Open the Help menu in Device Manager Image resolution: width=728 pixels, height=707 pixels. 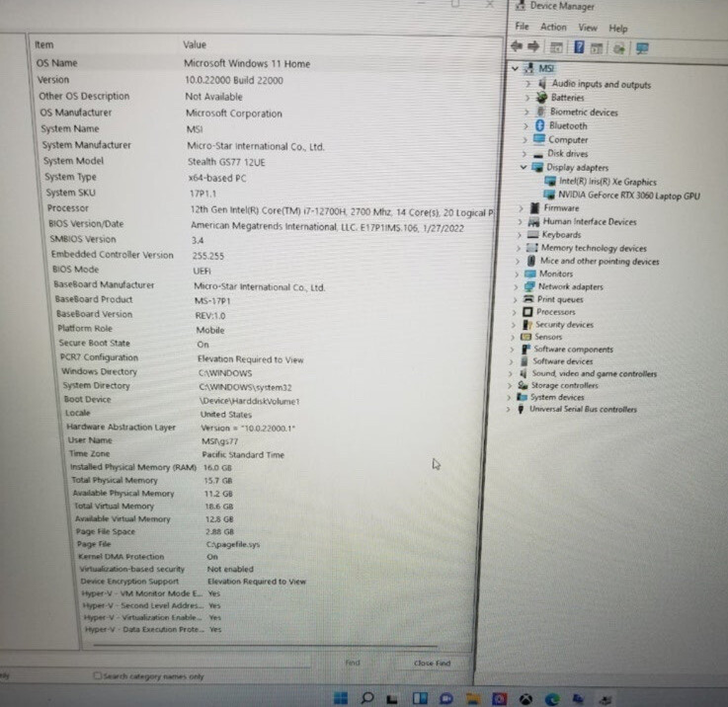pos(618,29)
